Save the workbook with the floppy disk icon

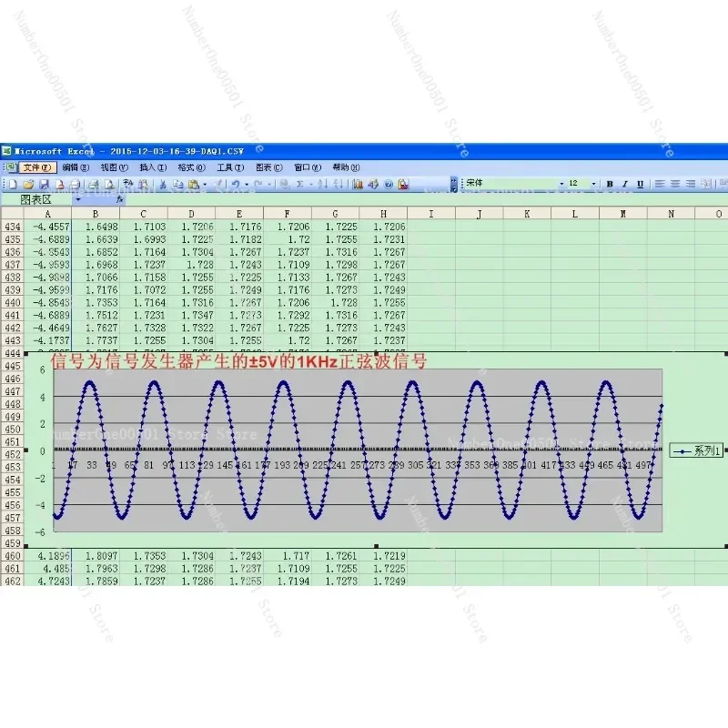pos(43,184)
